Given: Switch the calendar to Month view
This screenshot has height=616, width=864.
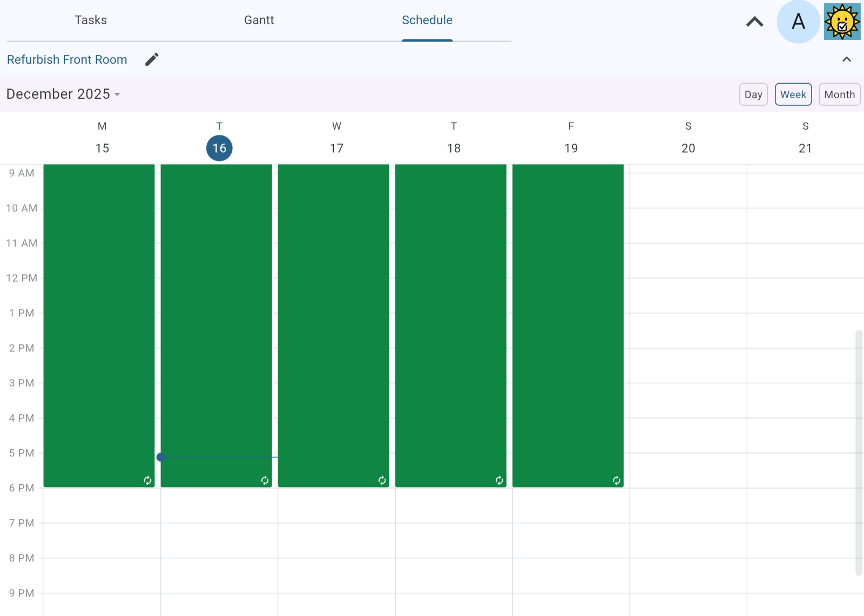Looking at the screenshot, I should (x=839, y=94).
